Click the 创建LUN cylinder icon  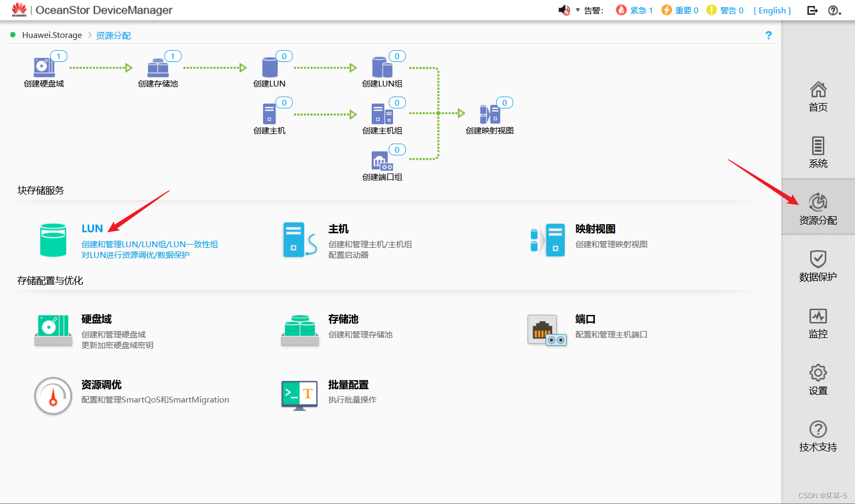(270, 67)
